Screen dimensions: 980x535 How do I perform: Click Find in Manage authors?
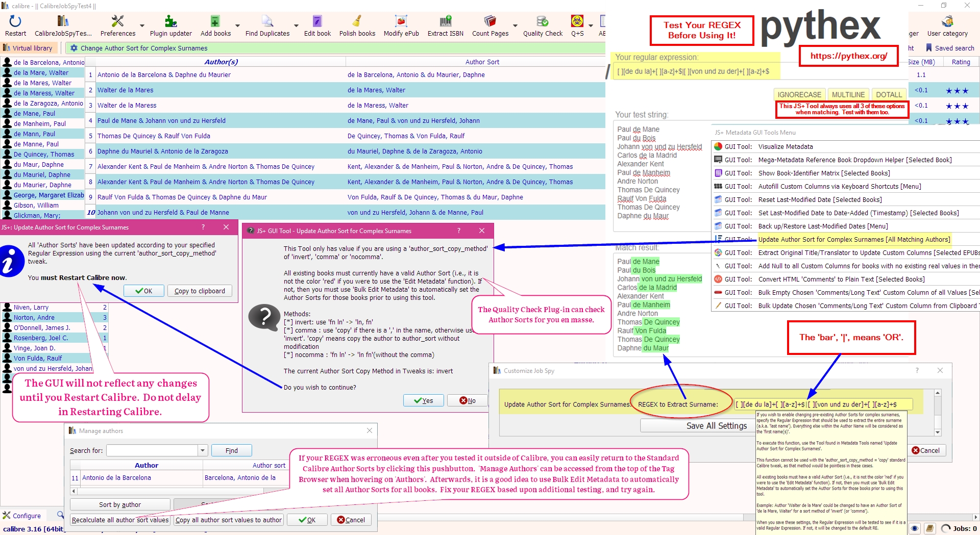[x=232, y=450]
